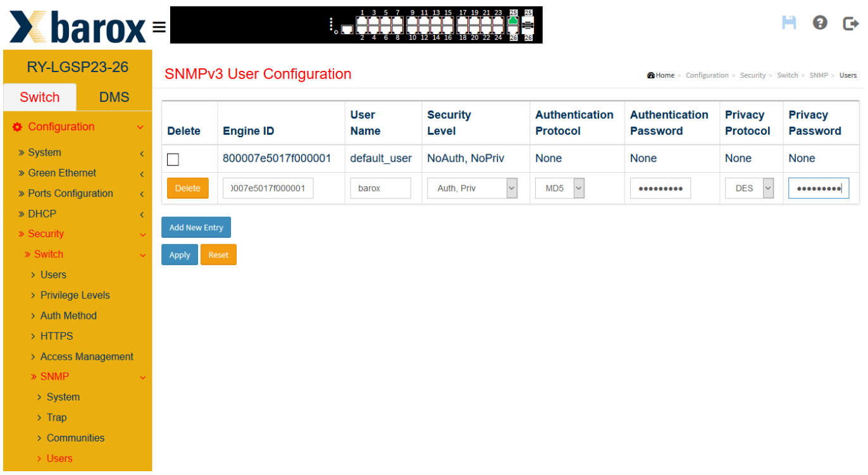Click the orange Delete button for barox

(187, 188)
